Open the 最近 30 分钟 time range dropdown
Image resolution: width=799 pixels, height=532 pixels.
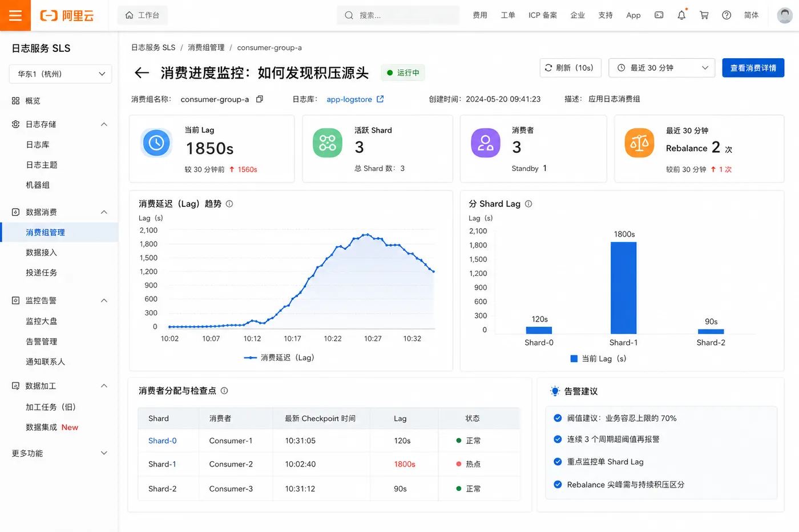pyautogui.click(x=662, y=68)
